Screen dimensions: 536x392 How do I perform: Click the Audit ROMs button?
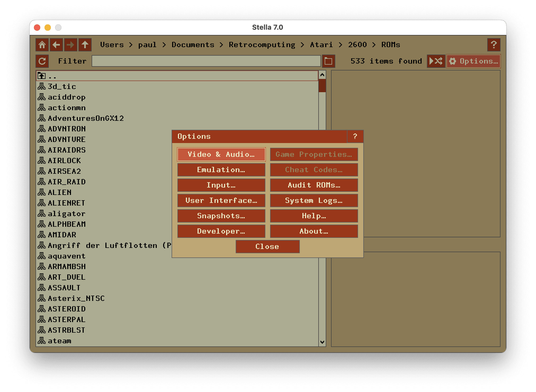(x=314, y=185)
